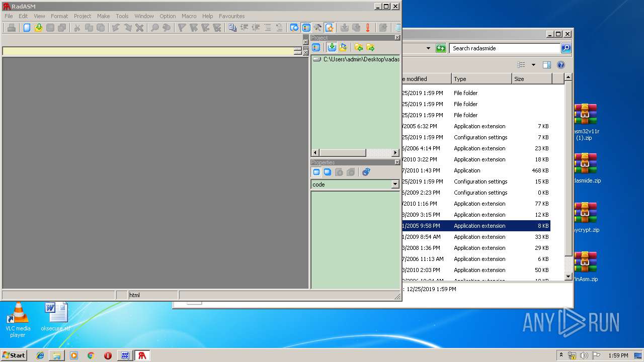Image resolution: width=644 pixels, height=362 pixels.
Task: Toggle the first list icon in Project panel toolbar
Action: coord(316,47)
